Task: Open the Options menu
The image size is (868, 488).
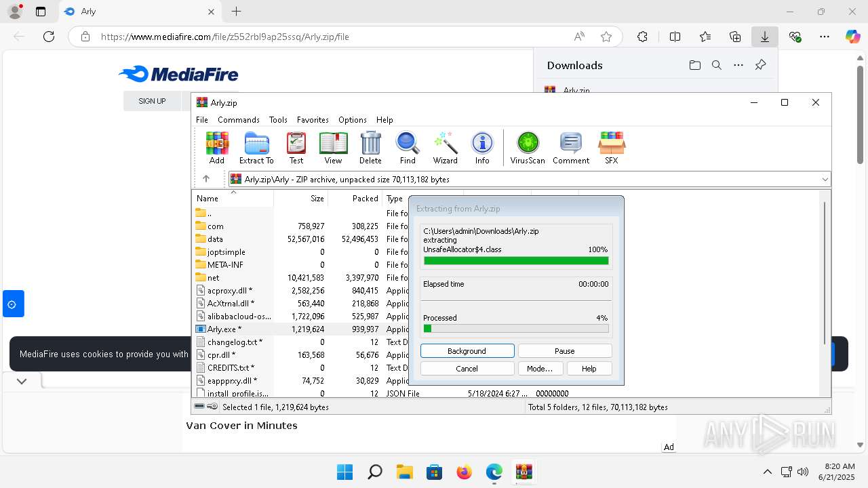Action: click(x=353, y=119)
